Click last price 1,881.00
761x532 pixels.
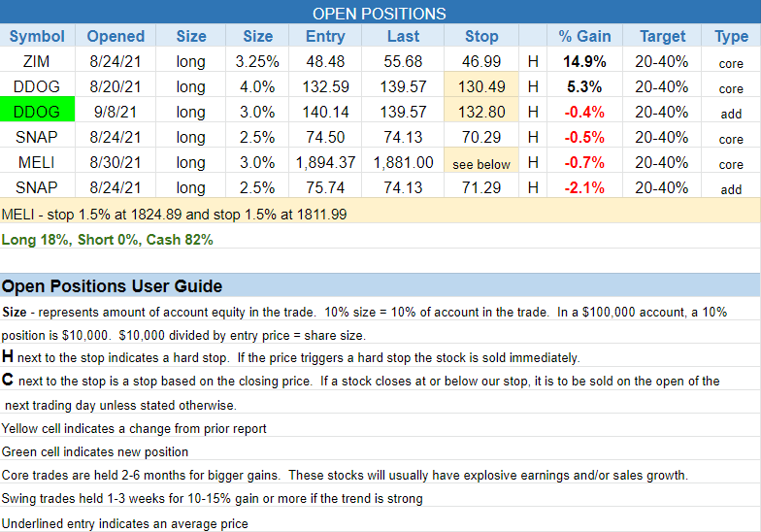(403, 162)
